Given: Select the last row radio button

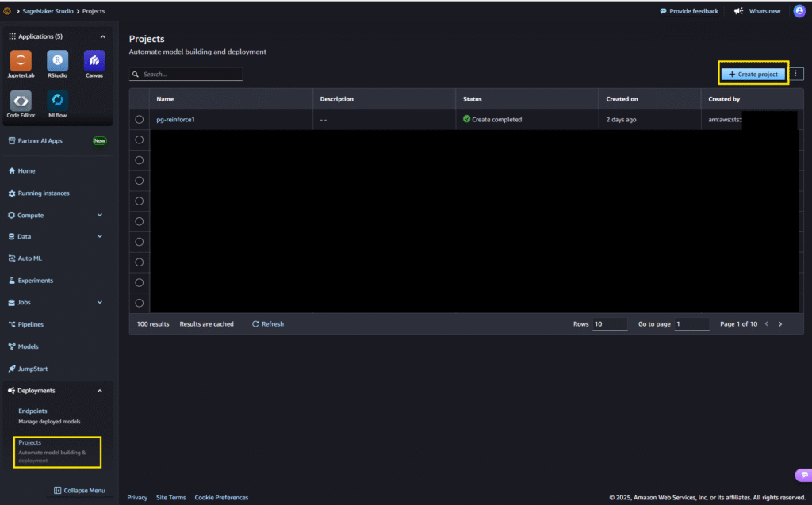Looking at the screenshot, I should point(140,303).
